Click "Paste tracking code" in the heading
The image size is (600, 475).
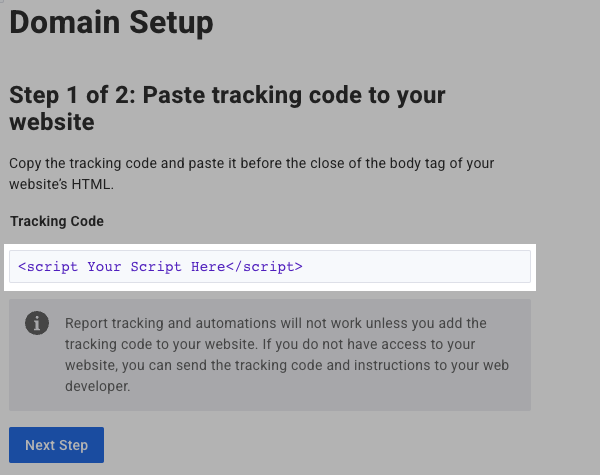pos(268,96)
